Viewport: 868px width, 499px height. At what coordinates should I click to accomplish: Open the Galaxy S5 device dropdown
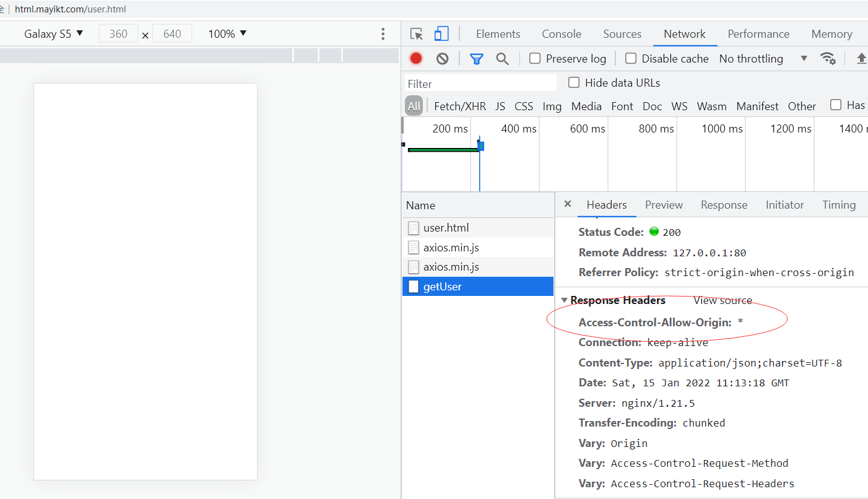click(54, 34)
